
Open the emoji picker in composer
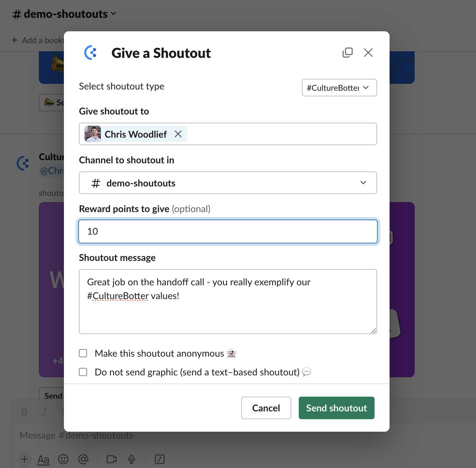[x=63, y=459]
